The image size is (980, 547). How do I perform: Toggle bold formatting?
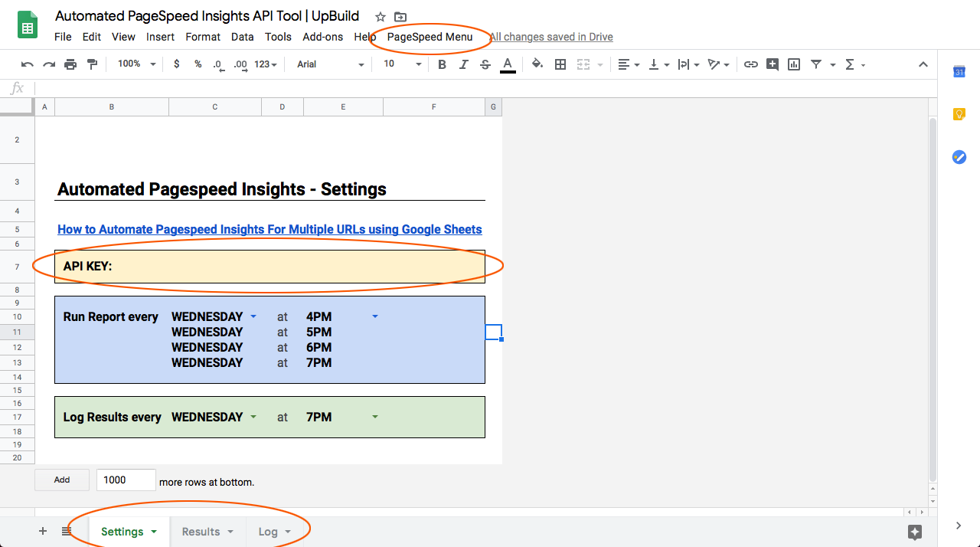[442, 64]
